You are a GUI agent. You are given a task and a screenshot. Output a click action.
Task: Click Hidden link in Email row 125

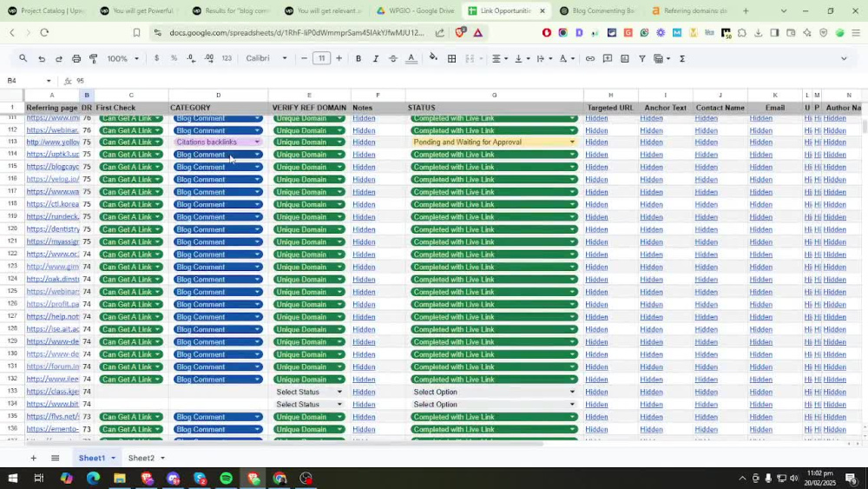tap(760, 292)
